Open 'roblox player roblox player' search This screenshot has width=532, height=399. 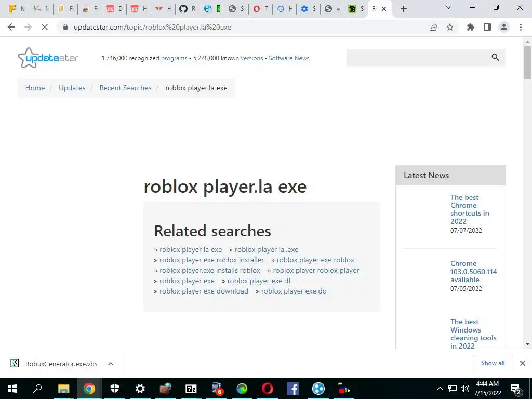[316, 270]
